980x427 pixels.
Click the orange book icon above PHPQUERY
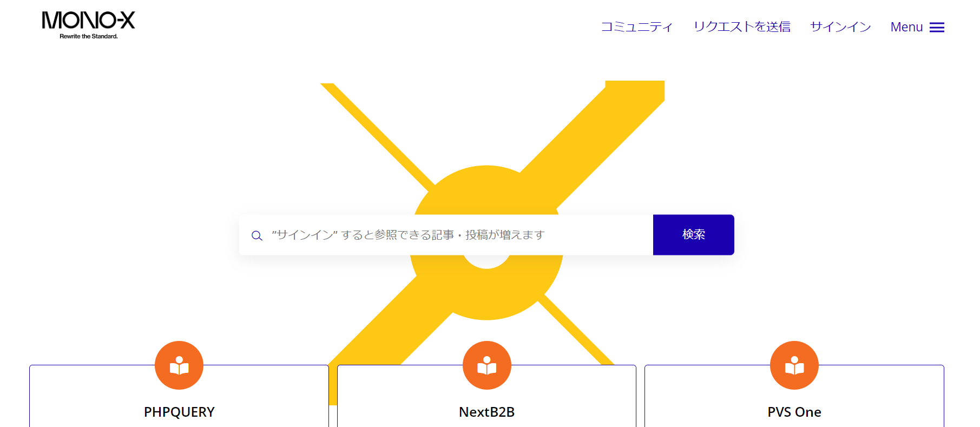(179, 365)
